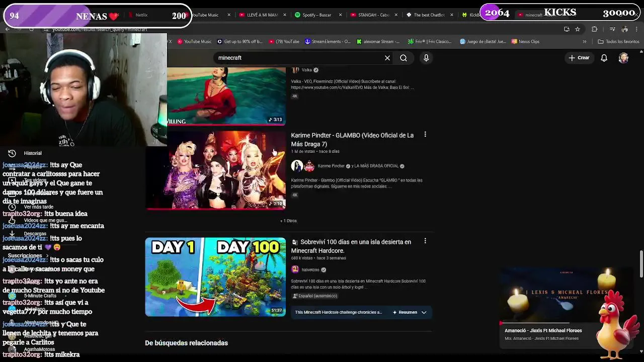Open Karime Pindter GLAMBO video title
Screen dimensions: 644x362
[x=352, y=140]
